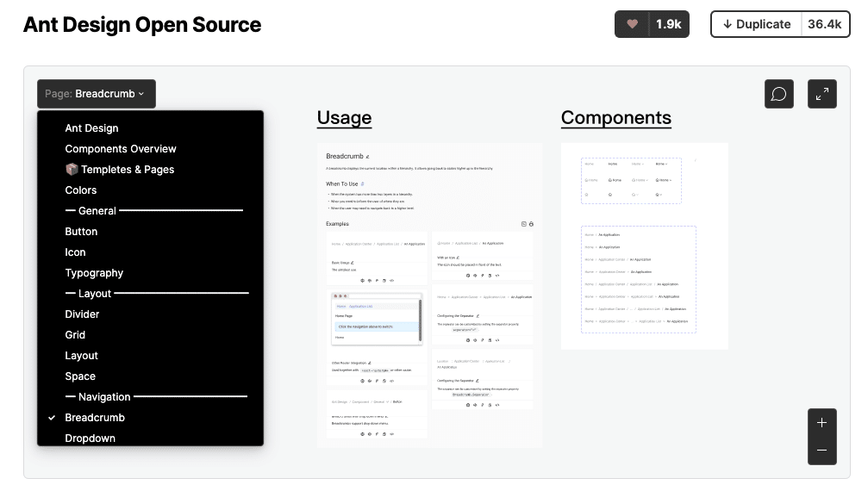This screenshot has width=868, height=491.
Task: Click the Templetes & Pages box icon
Action: tap(72, 169)
